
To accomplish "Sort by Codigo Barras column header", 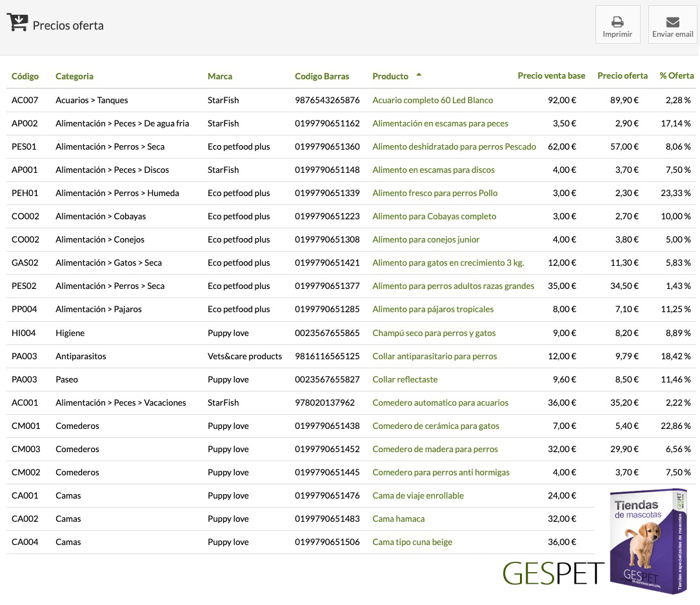I will click(x=322, y=76).
